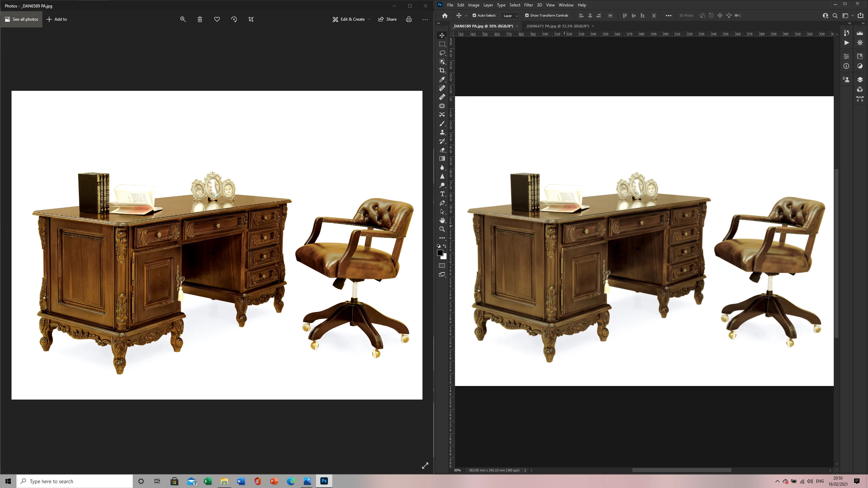Select the Crop tool in Photoshop
This screenshot has width=868, height=488.
(442, 70)
